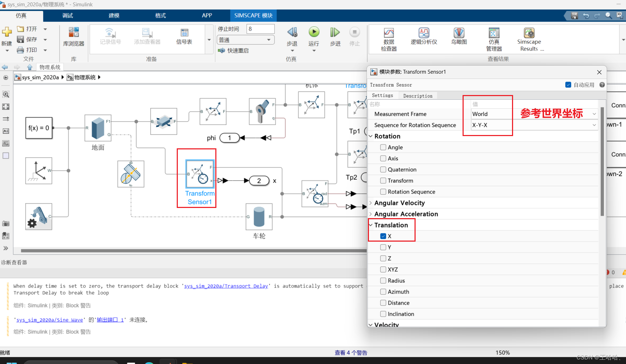Click the 输出端口 1 link
Viewport: 626px width, 364px height.
point(110,320)
